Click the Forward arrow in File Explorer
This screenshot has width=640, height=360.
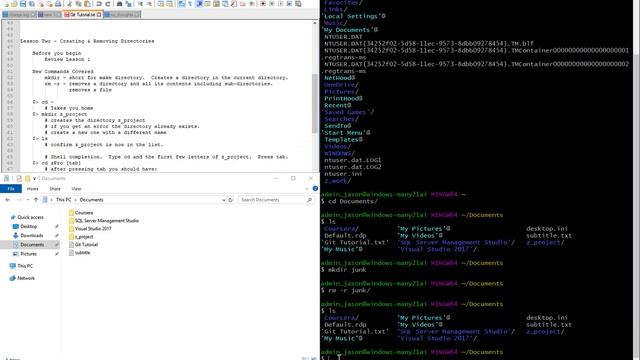[19, 200]
